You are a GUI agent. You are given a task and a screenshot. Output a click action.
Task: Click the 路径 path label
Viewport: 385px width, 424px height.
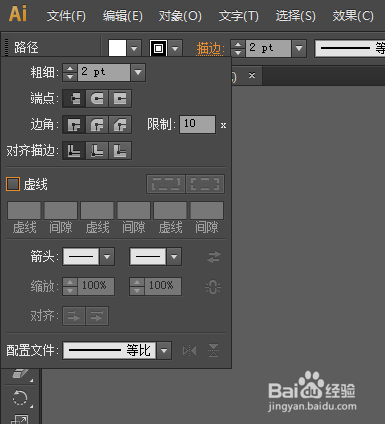[26, 48]
